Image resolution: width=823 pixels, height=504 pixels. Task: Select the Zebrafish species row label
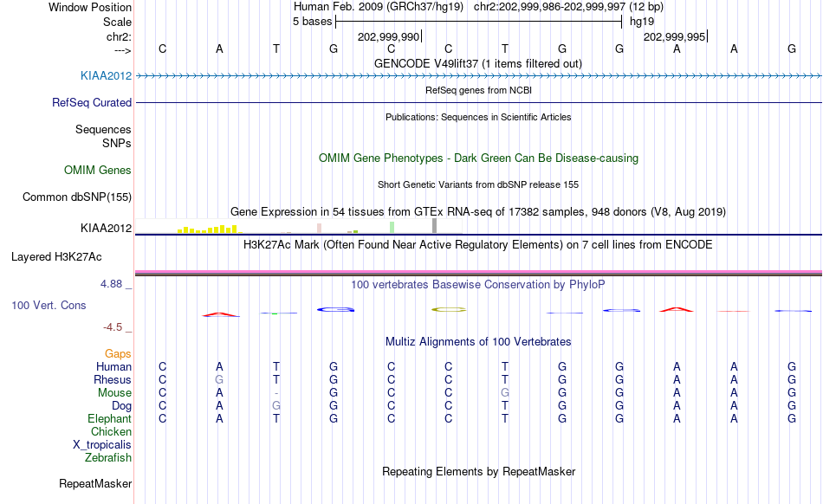click(108, 457)
